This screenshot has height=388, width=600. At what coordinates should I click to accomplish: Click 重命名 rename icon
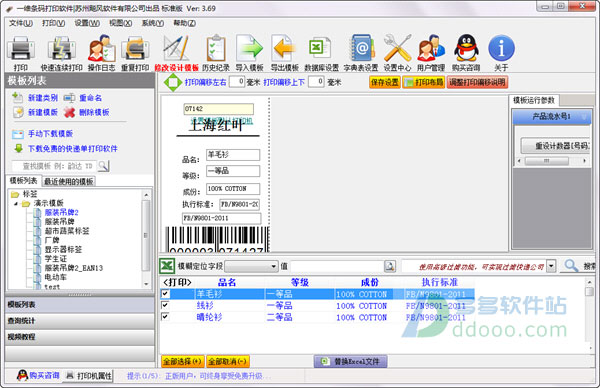pyautogui.click(x=69, y=98)
